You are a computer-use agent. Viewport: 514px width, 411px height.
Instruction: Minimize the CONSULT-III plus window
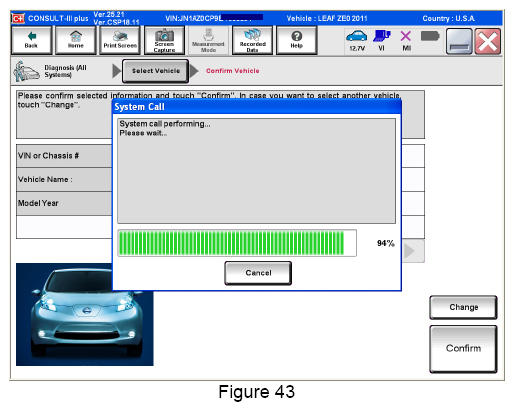coord(459,41)
